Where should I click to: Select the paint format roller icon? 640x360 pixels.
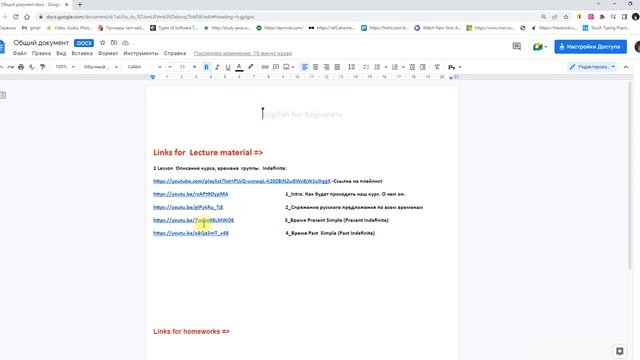42,67
